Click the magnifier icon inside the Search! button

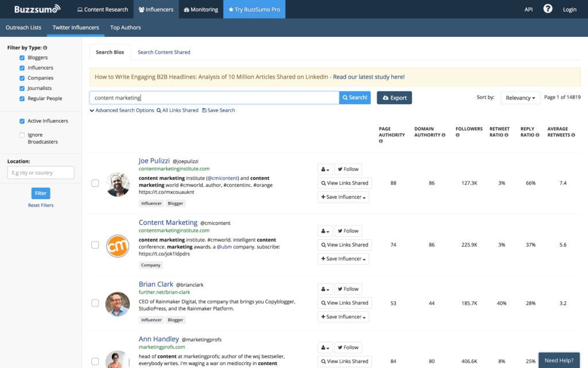click(345, 97)
